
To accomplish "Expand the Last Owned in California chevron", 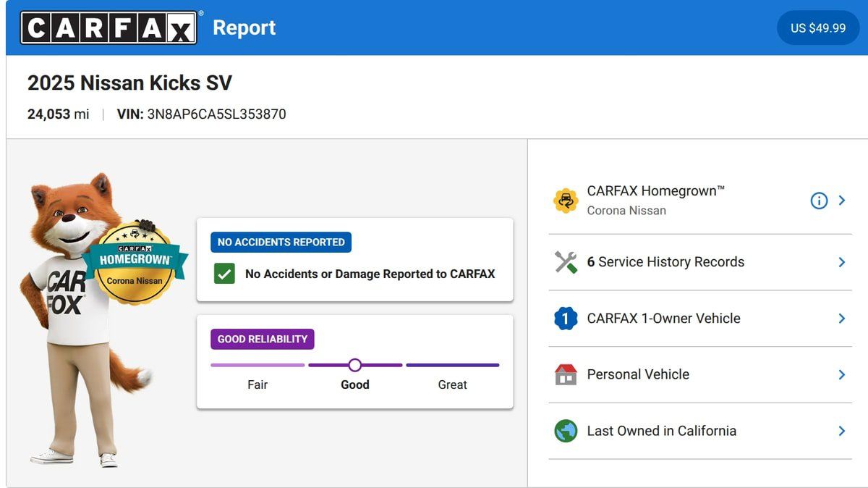I will 842,431.
